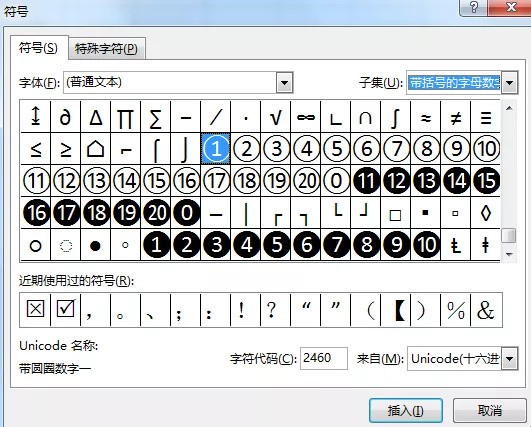Open the 字体 font dropdown
Screen dimensions: 531x427
pyautogui.click(x=284, y=82)
